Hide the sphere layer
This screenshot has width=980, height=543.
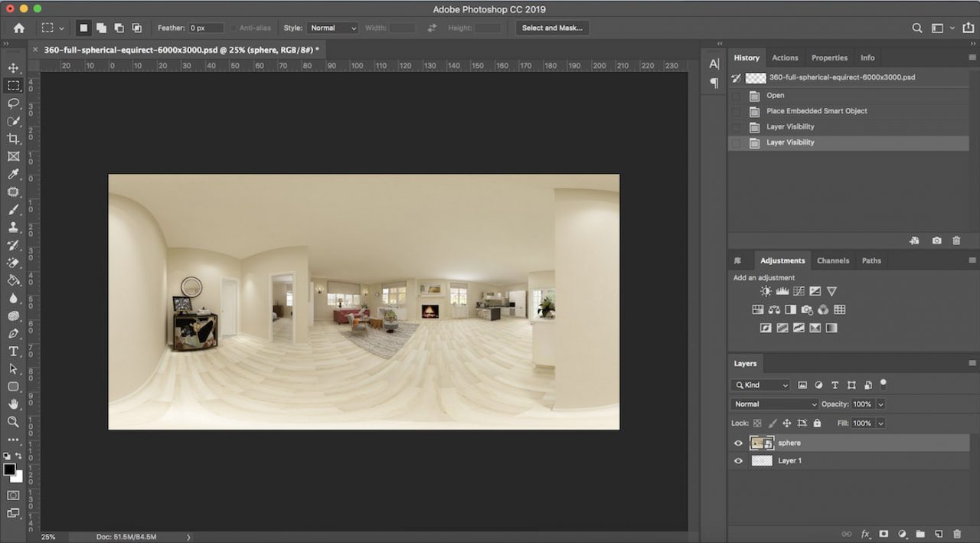pyautogui.click(x=738, y=443)
